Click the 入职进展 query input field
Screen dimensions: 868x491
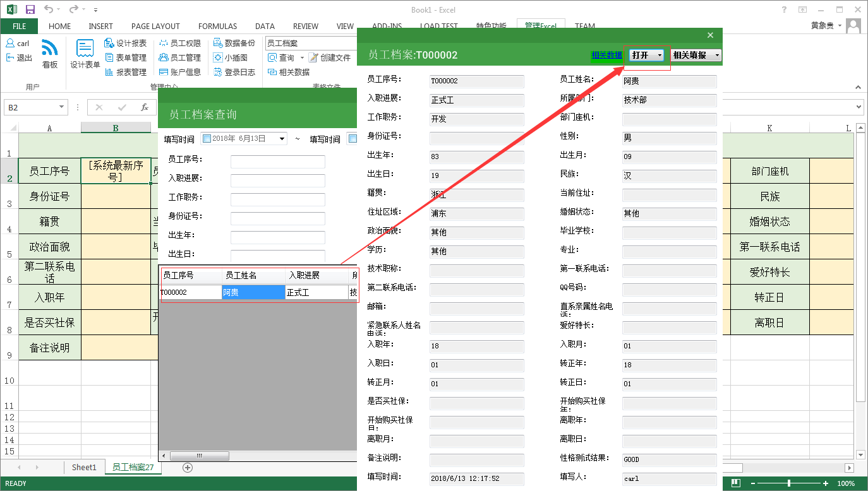pyautogui.click(x=278, y=181)
